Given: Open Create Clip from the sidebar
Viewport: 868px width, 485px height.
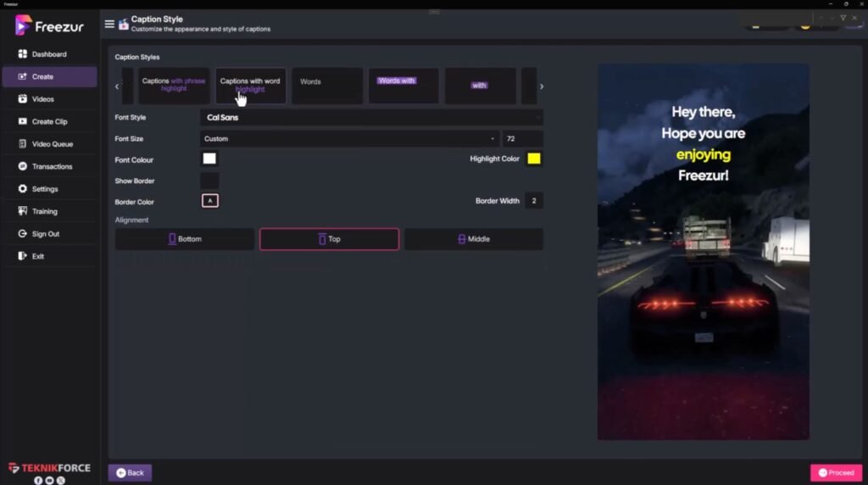Looking at the screenshot, I should [x=49, y=121].
